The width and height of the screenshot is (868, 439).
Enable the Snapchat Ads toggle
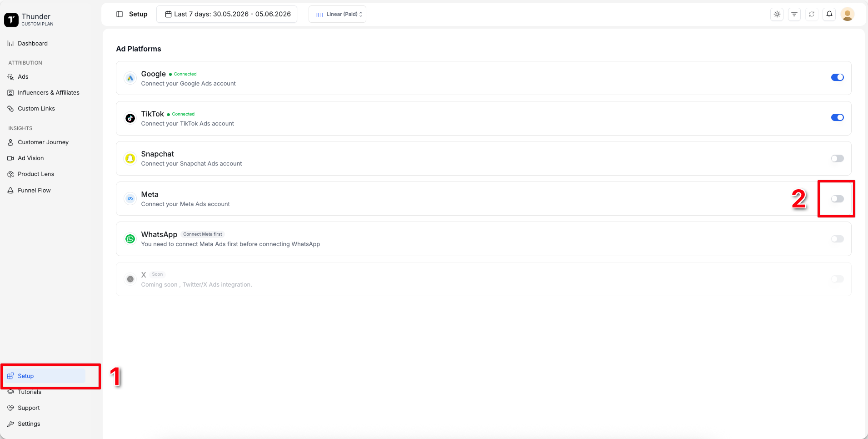838,158
